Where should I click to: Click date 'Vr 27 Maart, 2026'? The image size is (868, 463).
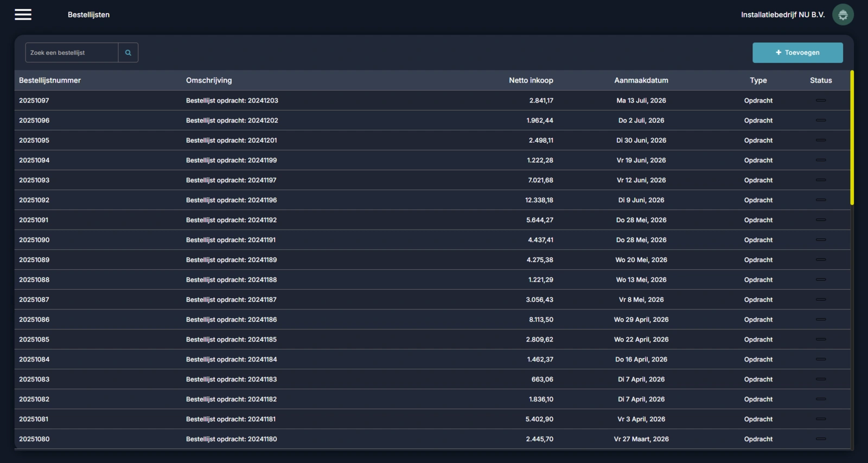click(x=641, y=439)
